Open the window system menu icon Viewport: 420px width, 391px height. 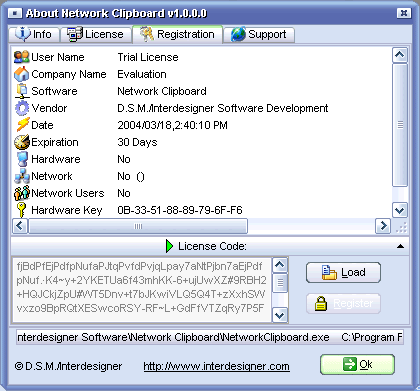pos(14,13)
